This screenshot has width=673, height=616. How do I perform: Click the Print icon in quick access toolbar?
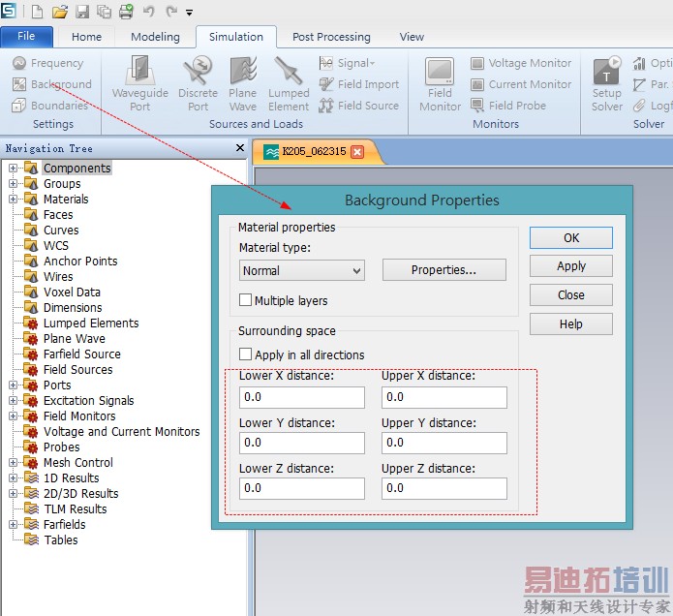point(126,12)
